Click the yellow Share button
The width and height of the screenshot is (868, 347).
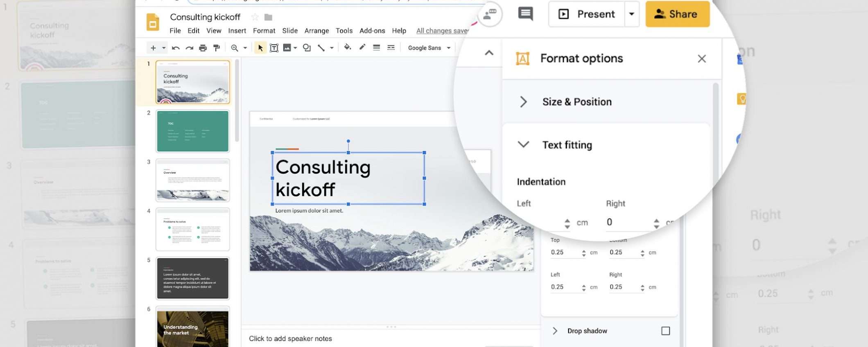click(678, 14)
